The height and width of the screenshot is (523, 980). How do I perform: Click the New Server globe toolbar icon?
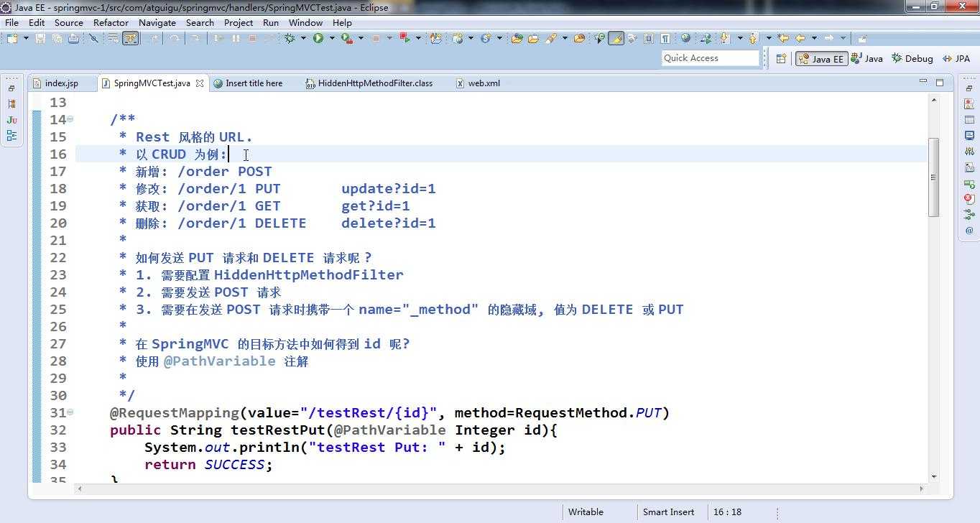[458, 38]
